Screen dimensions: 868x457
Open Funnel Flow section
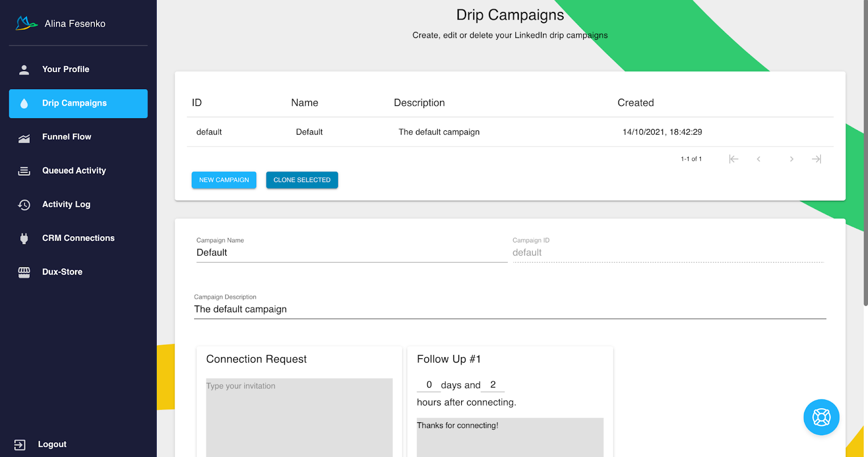[x=78, y=137]
